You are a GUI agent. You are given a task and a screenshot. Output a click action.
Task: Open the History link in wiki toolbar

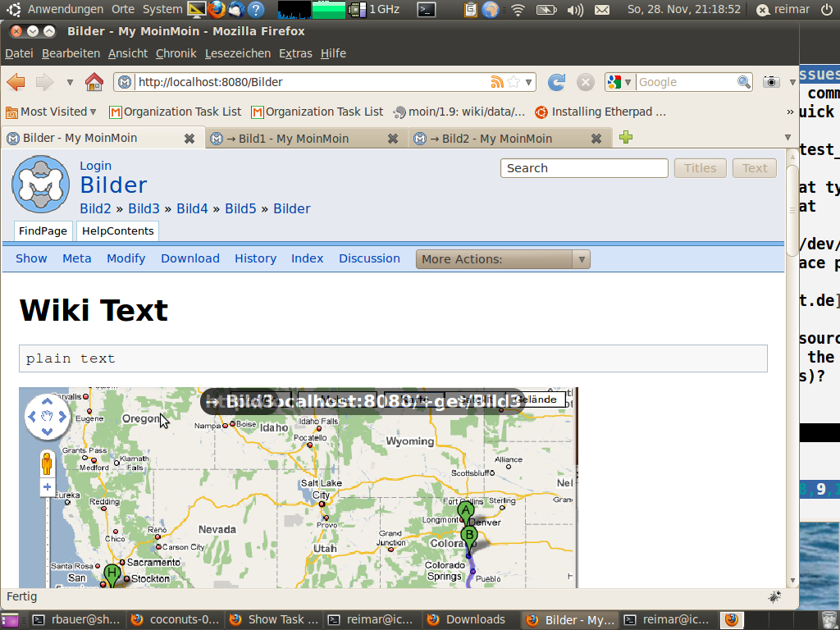point(255,258)
